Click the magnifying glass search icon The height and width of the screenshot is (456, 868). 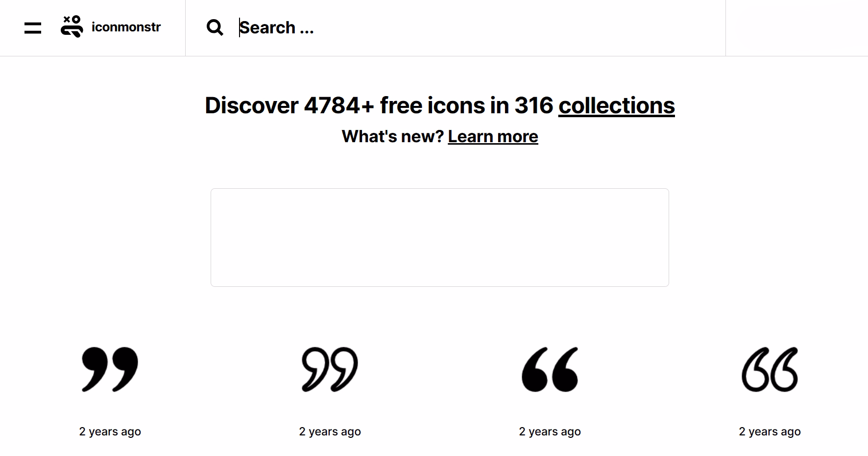(x=214, y=27)
